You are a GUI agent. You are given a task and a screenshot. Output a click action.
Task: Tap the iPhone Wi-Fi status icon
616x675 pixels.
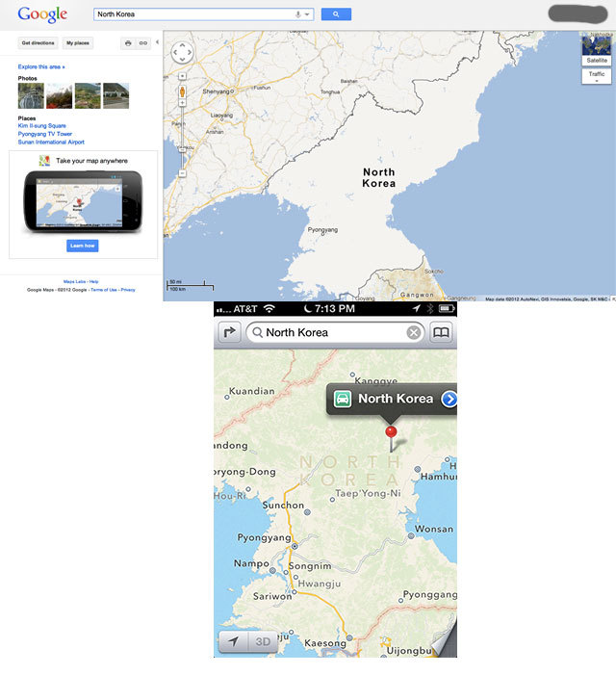[x=269, y=309]
